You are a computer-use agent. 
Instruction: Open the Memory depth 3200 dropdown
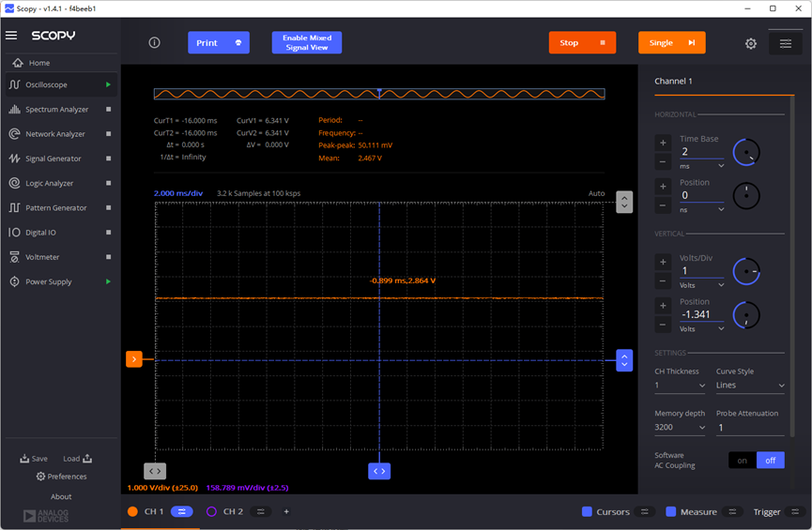(680, 427)
